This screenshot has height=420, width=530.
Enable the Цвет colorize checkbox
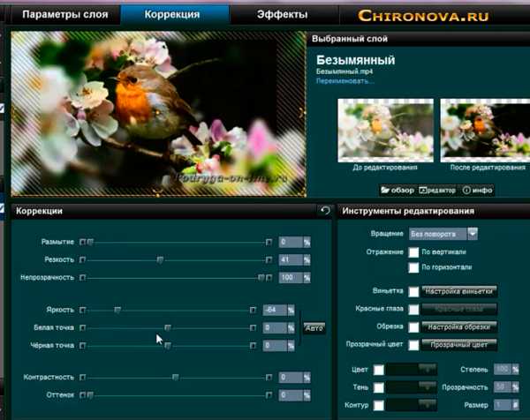[379, 370]
